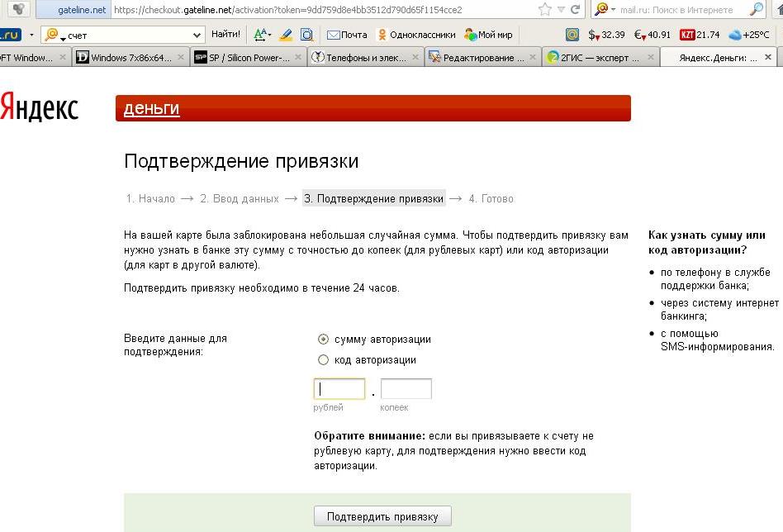Close the 'Телефоны и элек...' tab

415,57
